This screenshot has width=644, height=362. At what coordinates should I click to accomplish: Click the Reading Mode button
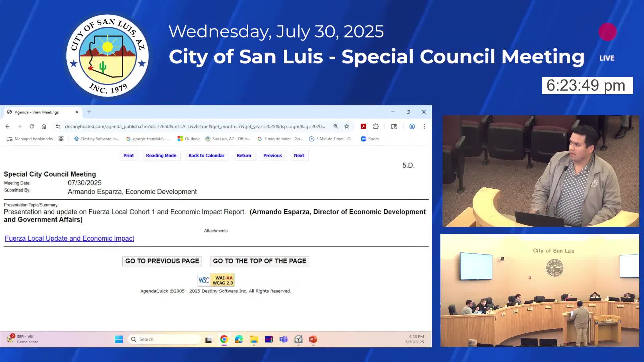[161, 156]
